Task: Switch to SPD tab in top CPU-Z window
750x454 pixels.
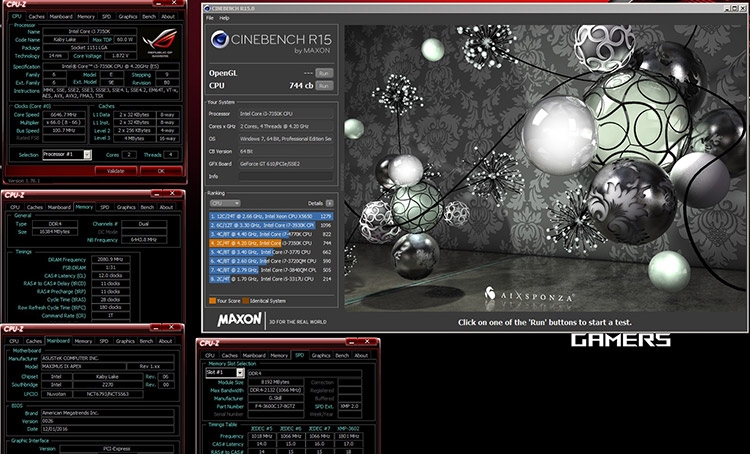Action: (x=106, y=17)
